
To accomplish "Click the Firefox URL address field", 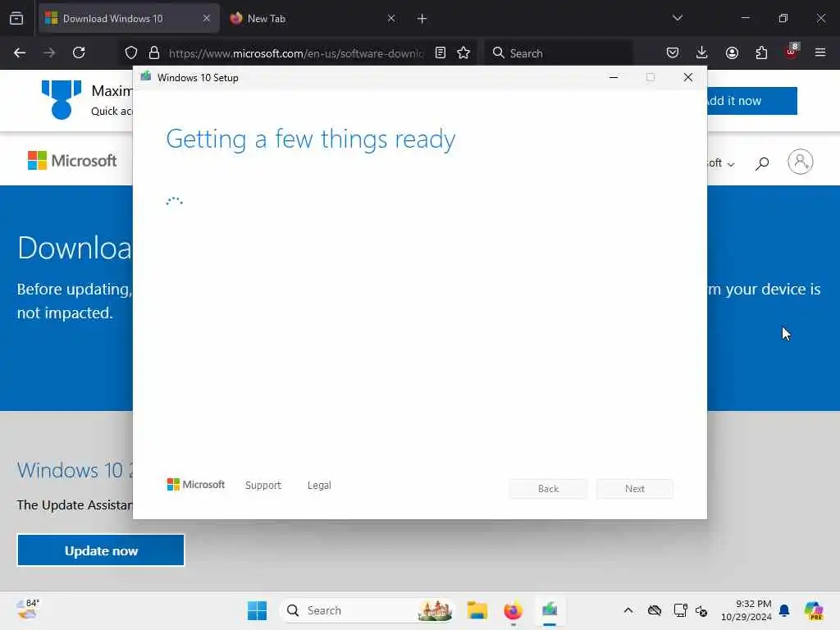I will click(295, 53).
